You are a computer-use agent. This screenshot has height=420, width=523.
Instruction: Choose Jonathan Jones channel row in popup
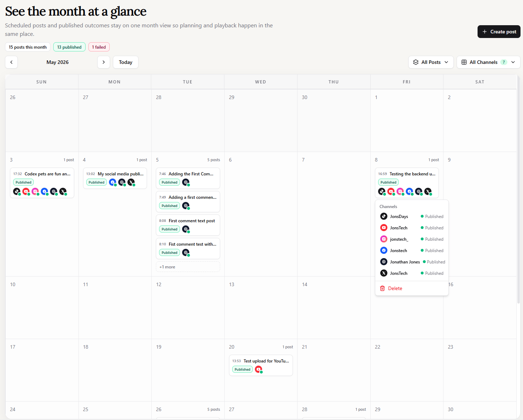point(412,262)
